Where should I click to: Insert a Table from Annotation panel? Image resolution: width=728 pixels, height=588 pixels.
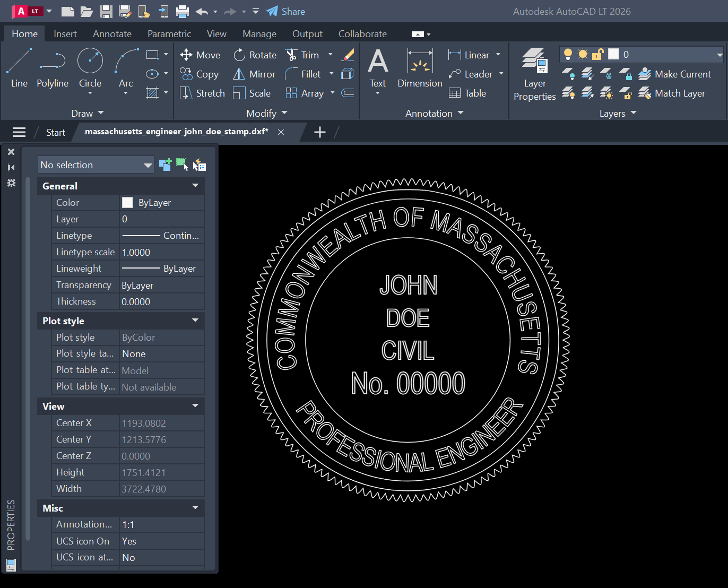pos(467,93)
